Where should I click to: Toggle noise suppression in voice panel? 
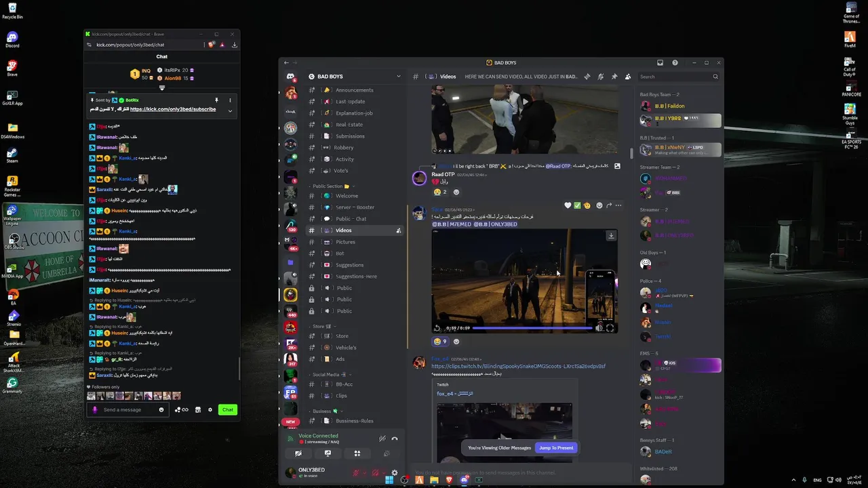382,439
